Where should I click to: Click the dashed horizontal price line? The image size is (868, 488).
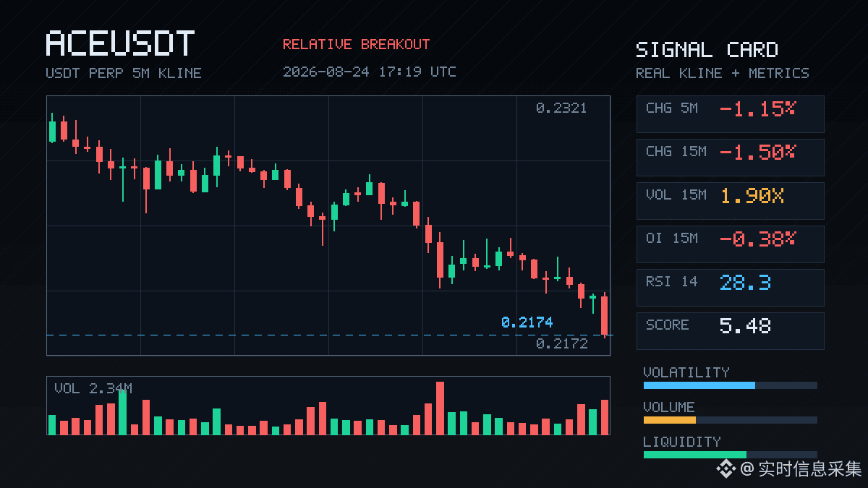pyautogui.click(x=328, y=335)
